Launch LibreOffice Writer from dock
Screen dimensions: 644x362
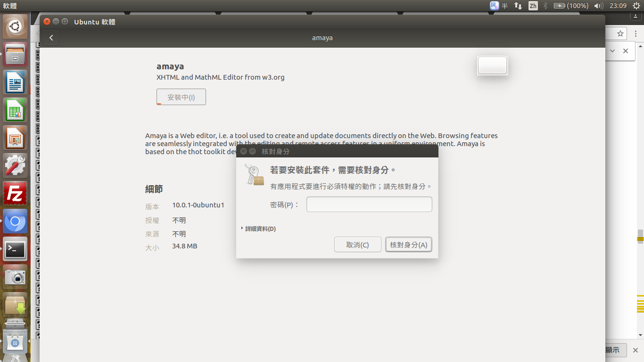[x=15, y=82]
